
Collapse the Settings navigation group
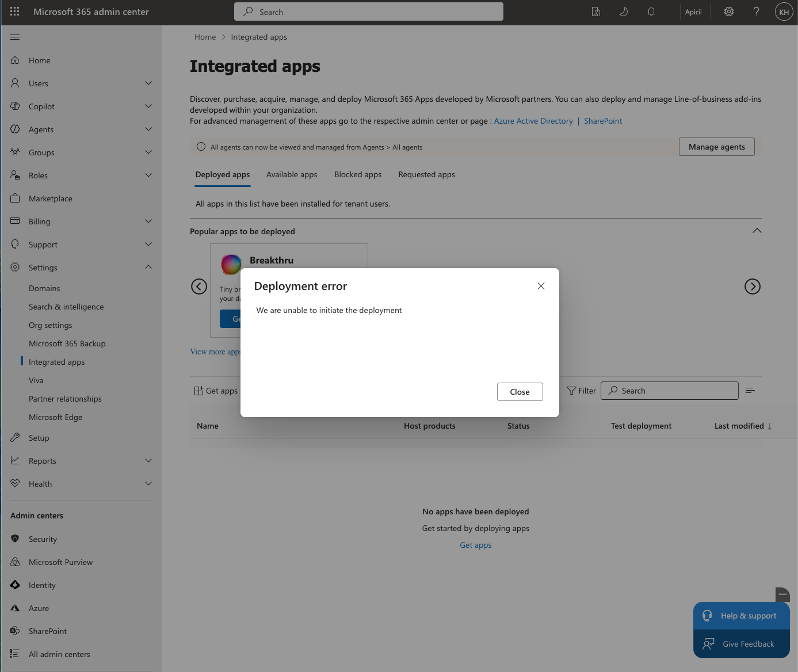point(82,268)
